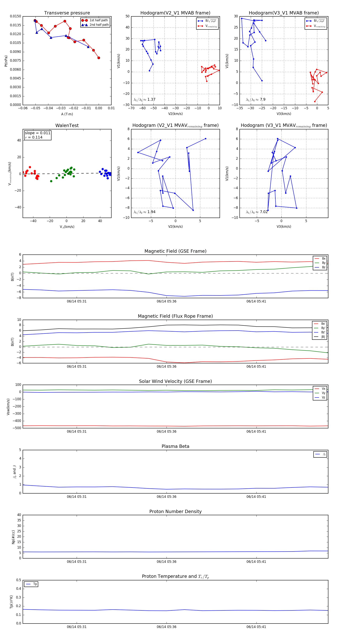This screenshot has width=351, height=644.
Task: Click the 'Np(#/cc)' y-axis label
Action: [x=13, y=537]
